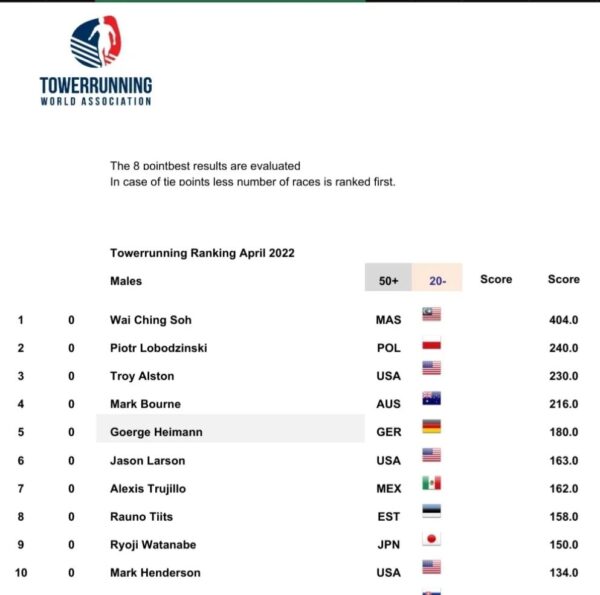Image resolution: width=600 pixels, height=595 pixels.
Task: Click Mark Henderson's name in rank 10
Action: coord(155,572)
